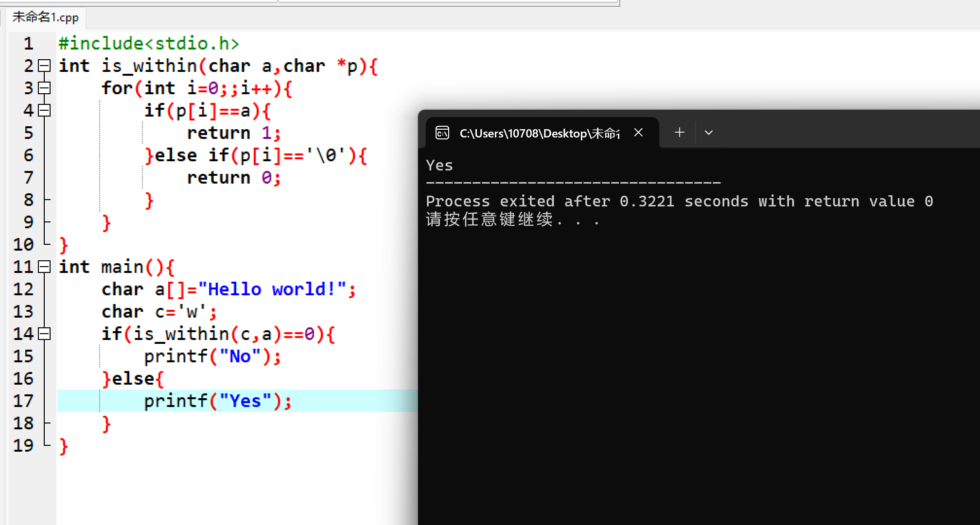
Task: Open the terminal profile dropdown chevron
Action: [x=708, y=133]
